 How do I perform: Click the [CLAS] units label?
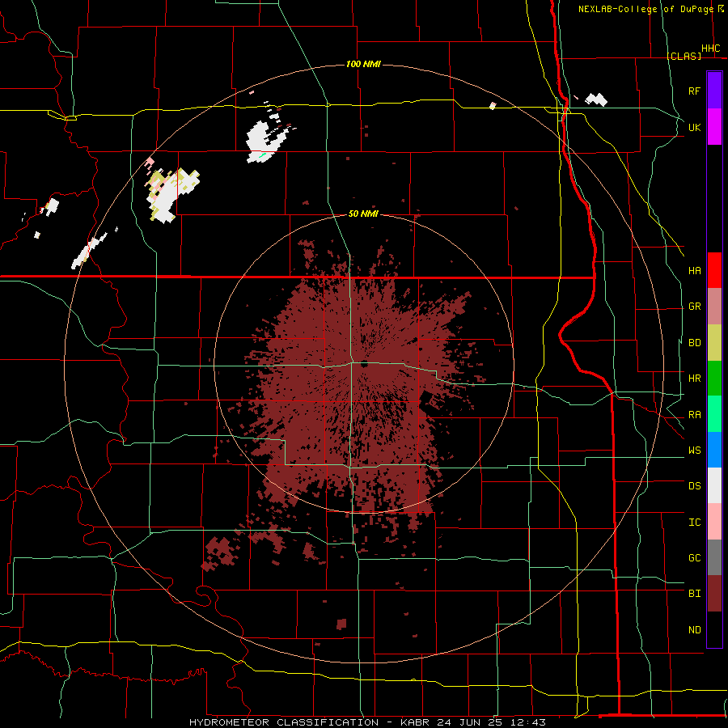(x=684, y=56)
